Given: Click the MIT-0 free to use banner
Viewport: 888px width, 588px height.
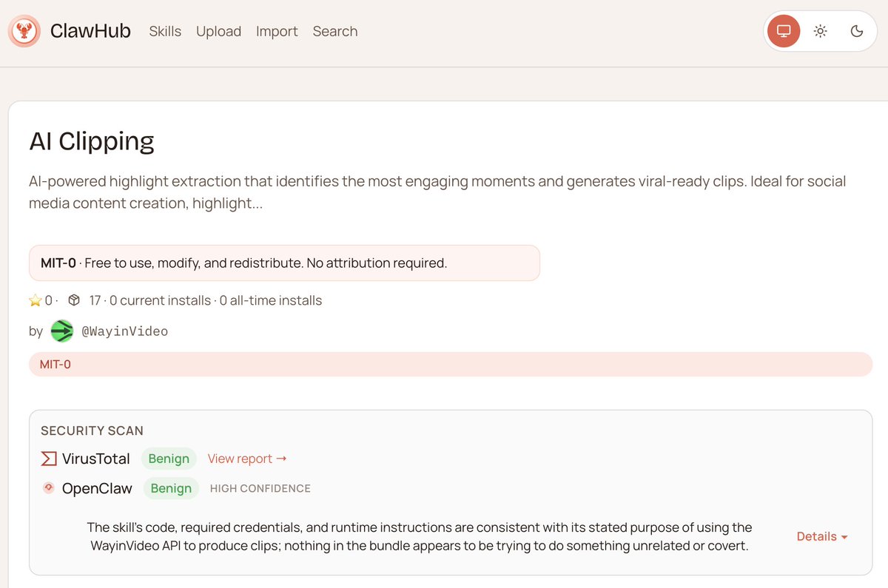Looking at the screenshot, I should point(284,263).
